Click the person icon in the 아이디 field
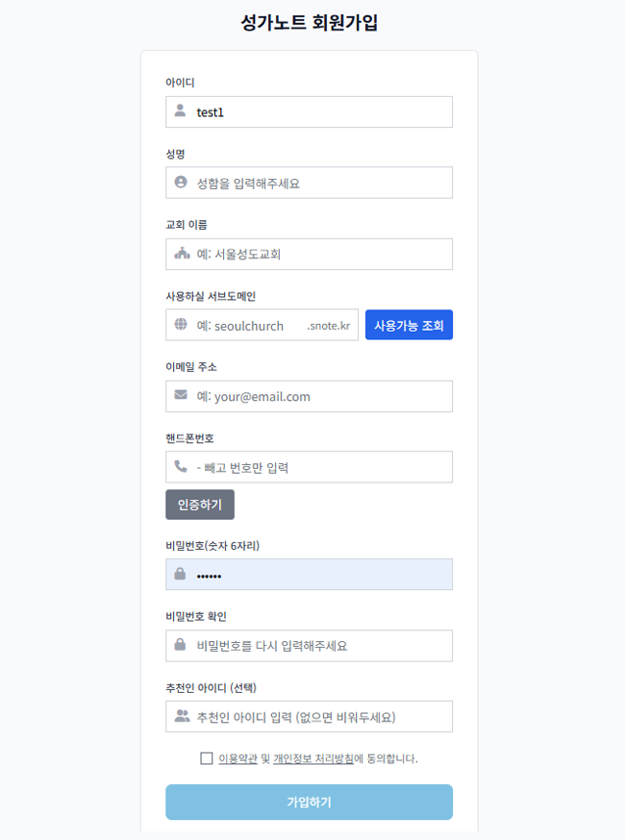 tap(183, 111)
